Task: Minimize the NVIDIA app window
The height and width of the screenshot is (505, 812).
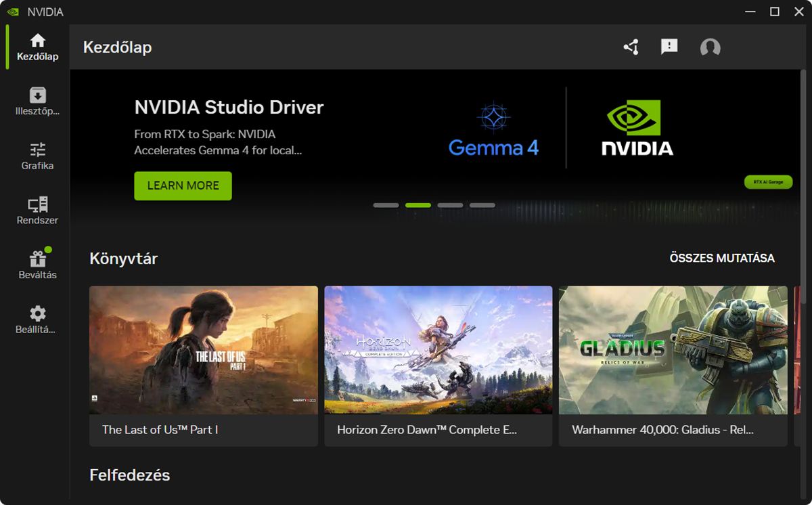Action: pyautogui.click(x=750, y=12)
